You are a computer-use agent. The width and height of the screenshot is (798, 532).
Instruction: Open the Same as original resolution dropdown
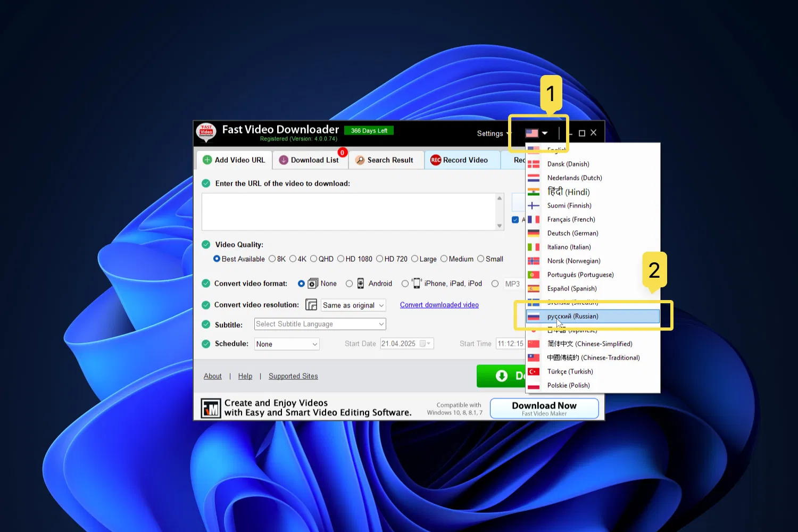click(353, 305)
